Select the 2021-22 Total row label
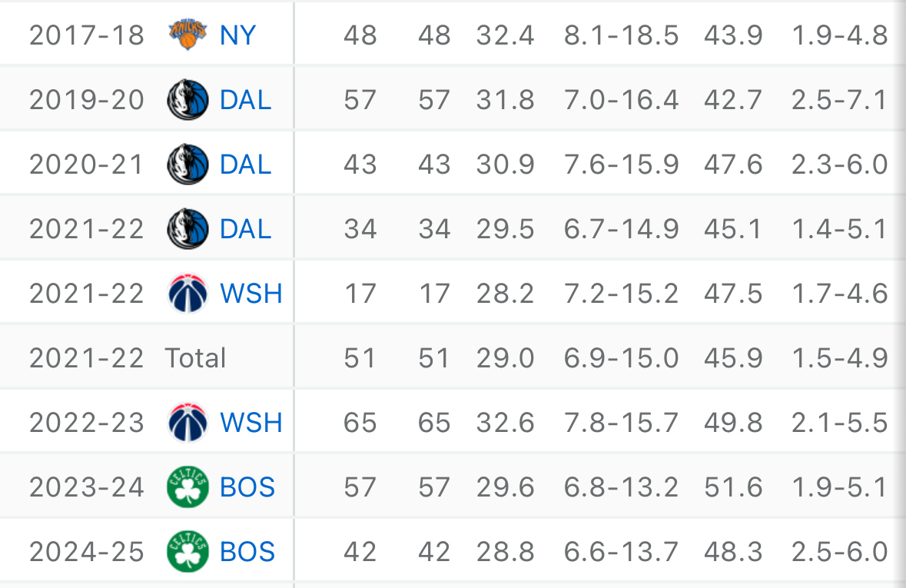The width and height of the screenshot is (906, 588). [195, 358]
